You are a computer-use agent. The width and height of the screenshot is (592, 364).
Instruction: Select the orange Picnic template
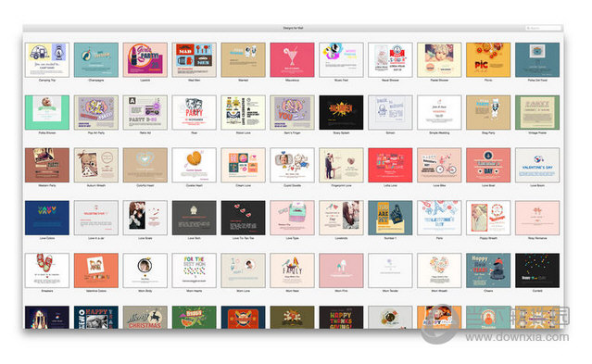(x=488, y=60)
